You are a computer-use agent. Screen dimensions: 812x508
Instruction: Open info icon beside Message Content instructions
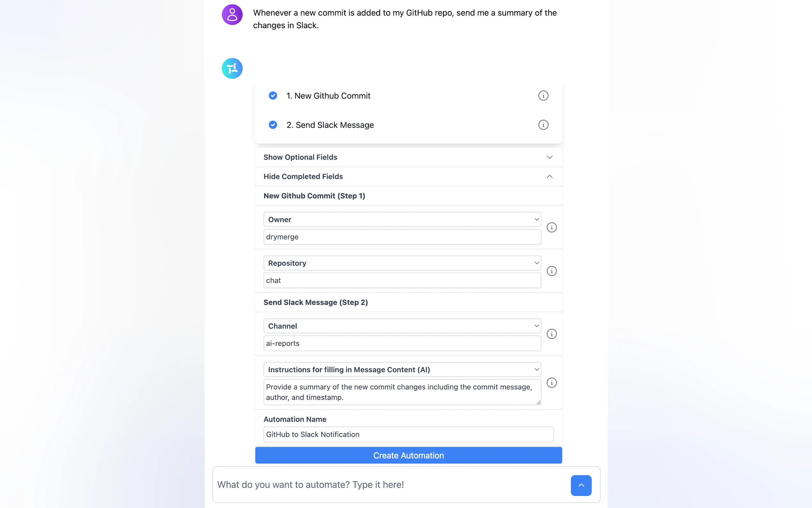(x=551, y=383)
